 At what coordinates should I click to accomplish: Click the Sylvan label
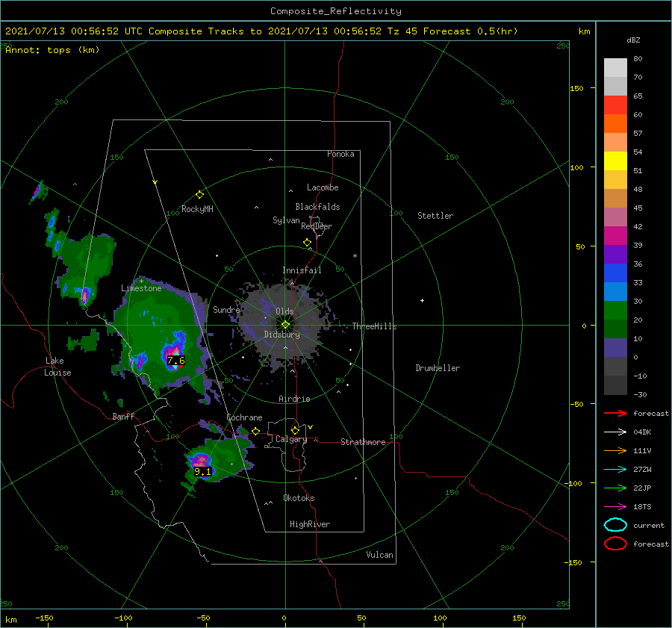286,220
